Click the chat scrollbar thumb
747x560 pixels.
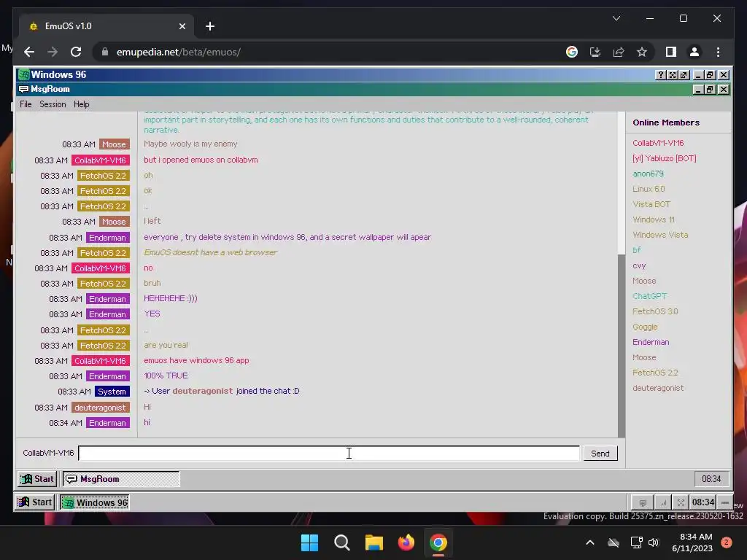point(622,345)
